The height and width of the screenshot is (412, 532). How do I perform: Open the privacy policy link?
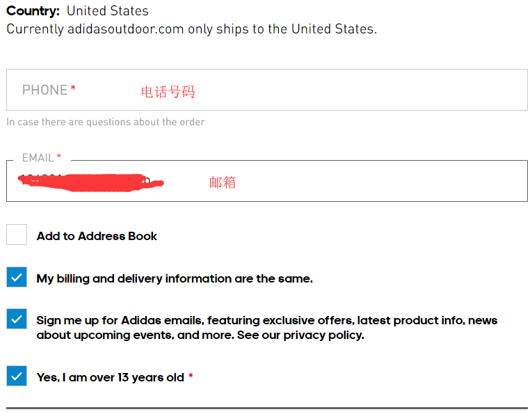click(323, 335)
